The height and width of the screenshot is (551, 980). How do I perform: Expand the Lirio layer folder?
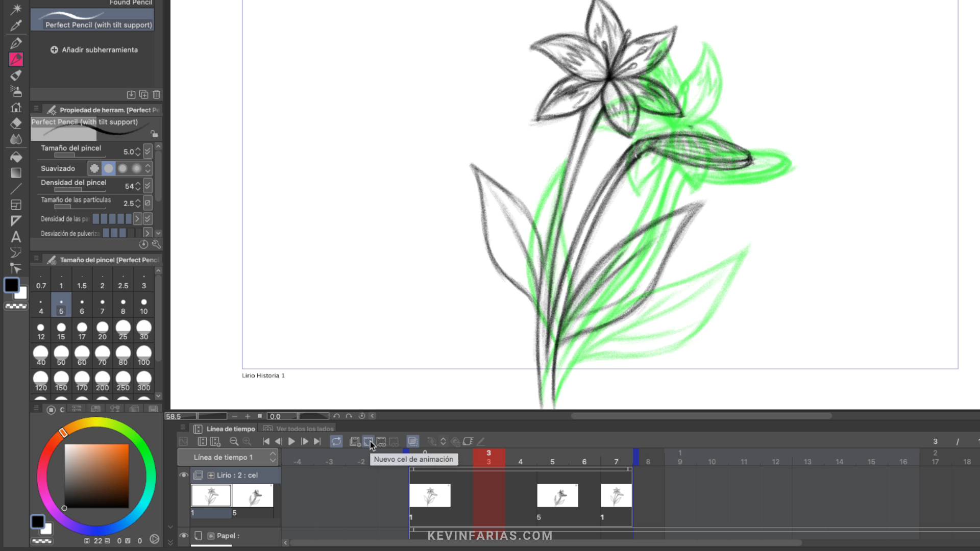coord(211,475)
